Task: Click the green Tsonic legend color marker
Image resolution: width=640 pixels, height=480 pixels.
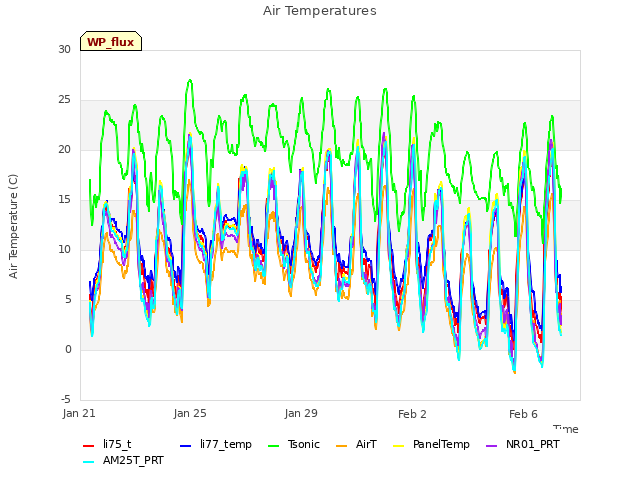Action: [273, 446]
